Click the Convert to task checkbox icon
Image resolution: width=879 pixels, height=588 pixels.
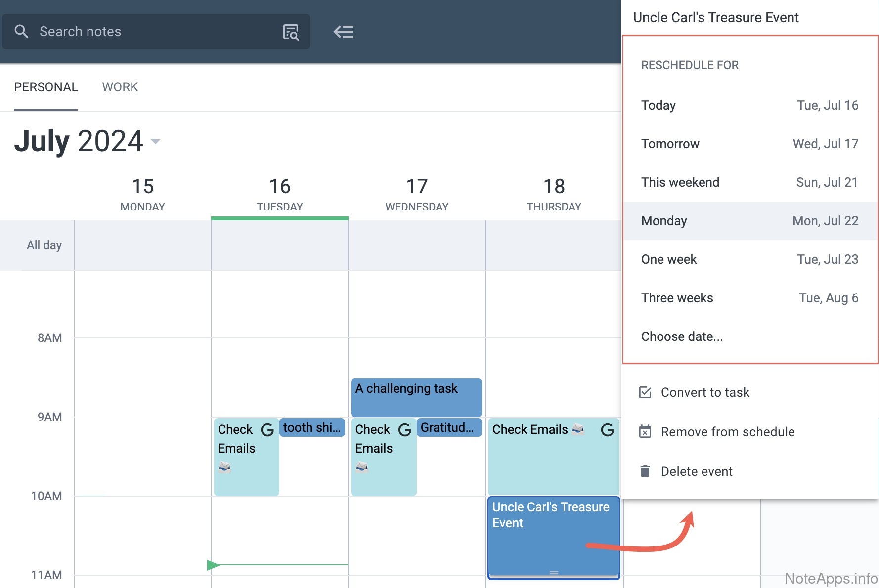645,392
